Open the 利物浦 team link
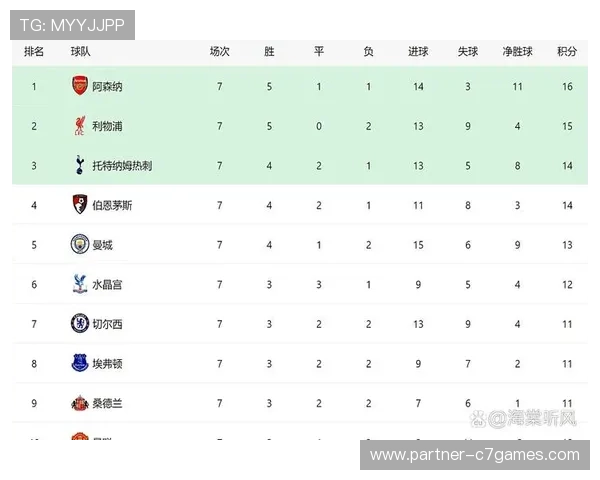This screenshot has width=600, height=480. 107,126
